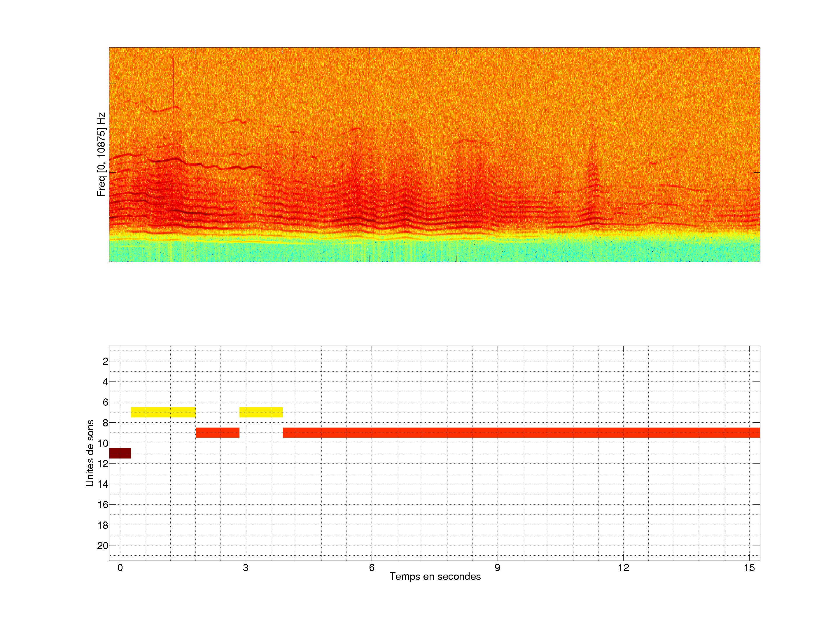The image size is (840, 630).
Task: Click the x-axis tick label 15
Action: pos(749,568)
